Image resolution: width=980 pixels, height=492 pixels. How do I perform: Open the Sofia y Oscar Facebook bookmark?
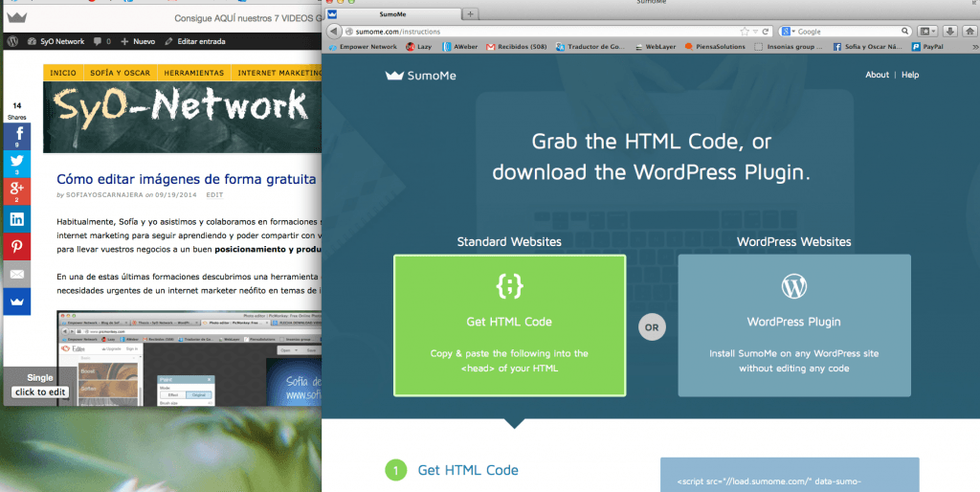[x=867, y=46]
